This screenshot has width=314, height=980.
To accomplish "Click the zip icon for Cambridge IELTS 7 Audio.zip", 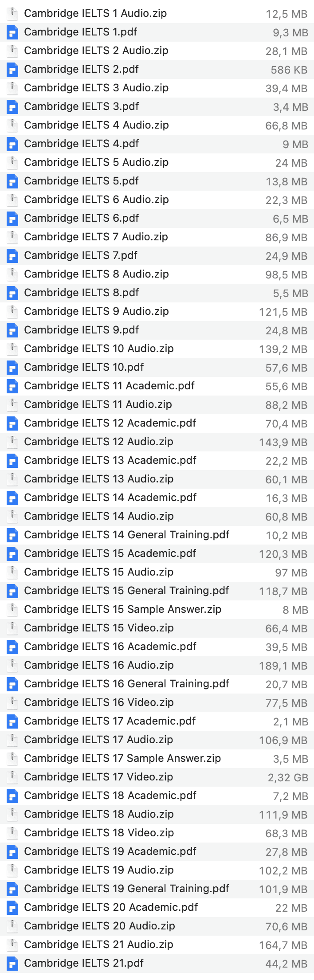I will [x=13, y=237].
